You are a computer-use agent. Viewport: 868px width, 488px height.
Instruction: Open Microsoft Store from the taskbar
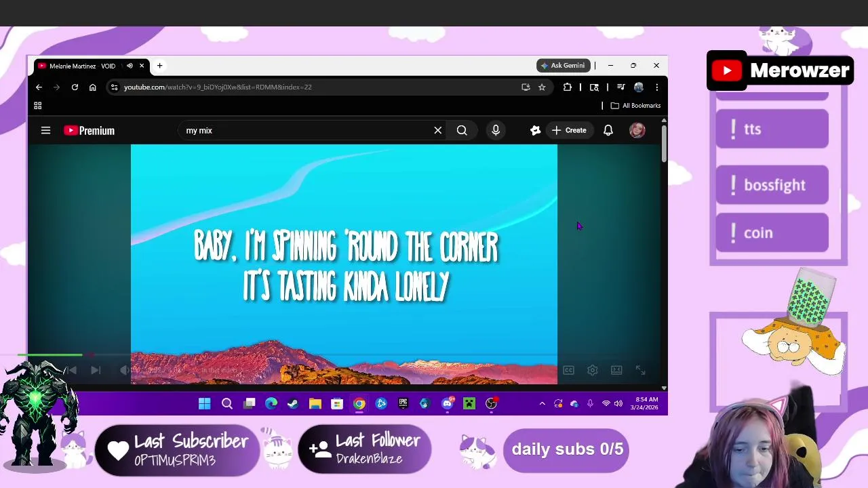coord(337,404)
